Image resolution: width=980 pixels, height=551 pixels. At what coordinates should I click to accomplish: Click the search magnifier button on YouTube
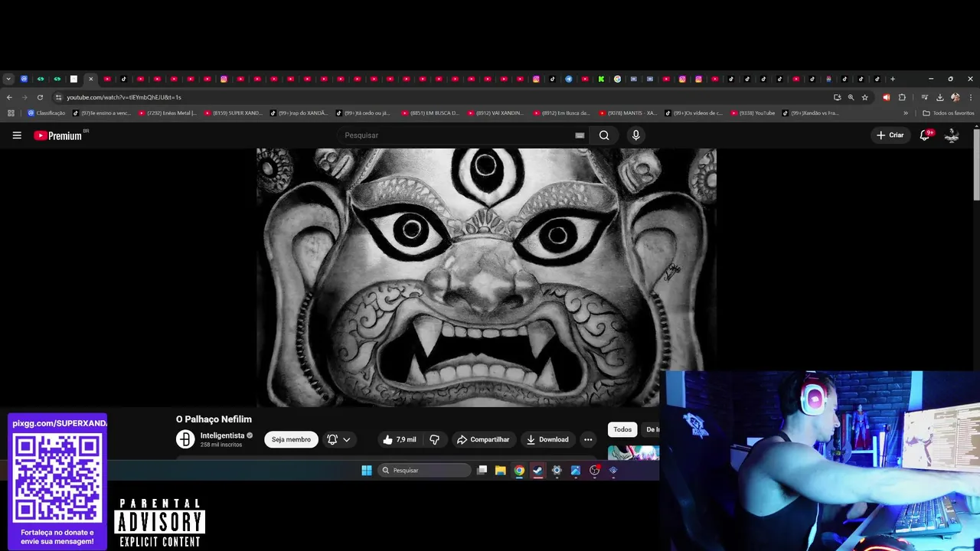tap(604, 135)
